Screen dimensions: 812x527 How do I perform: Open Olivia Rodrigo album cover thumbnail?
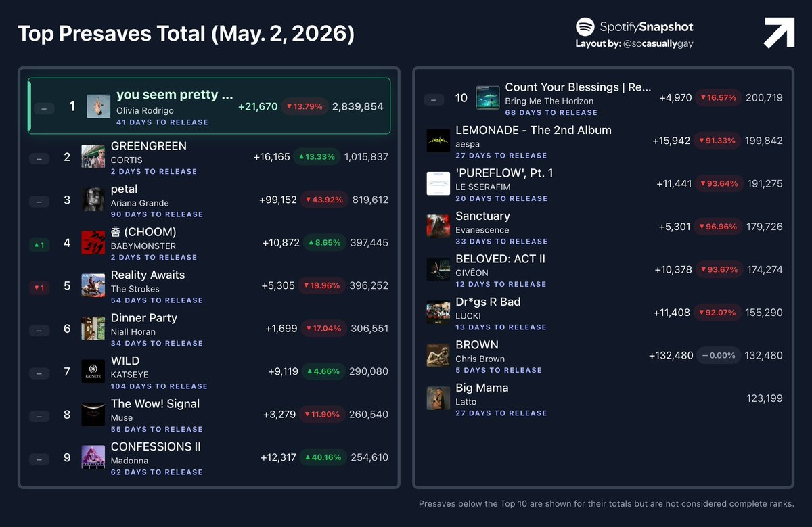[99, 106]
